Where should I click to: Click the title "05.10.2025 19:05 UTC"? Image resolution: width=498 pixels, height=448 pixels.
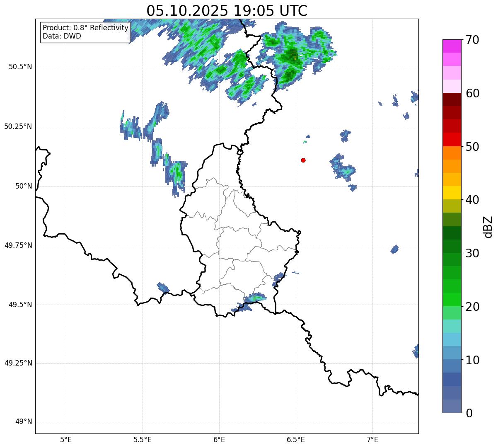[x=227, y=10]
